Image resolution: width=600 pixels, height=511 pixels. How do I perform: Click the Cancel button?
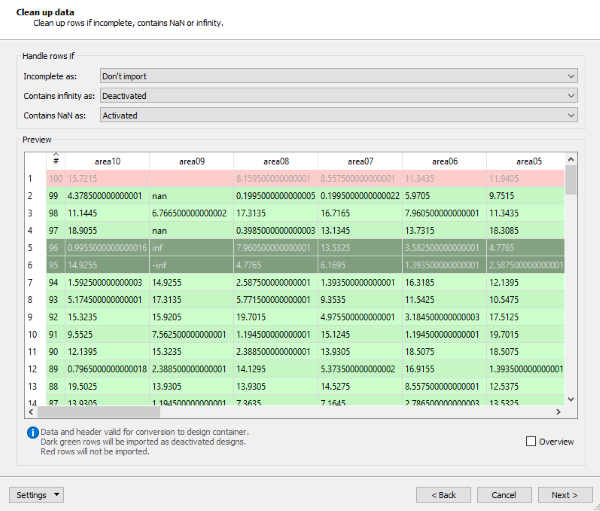[x=504, y=495]
